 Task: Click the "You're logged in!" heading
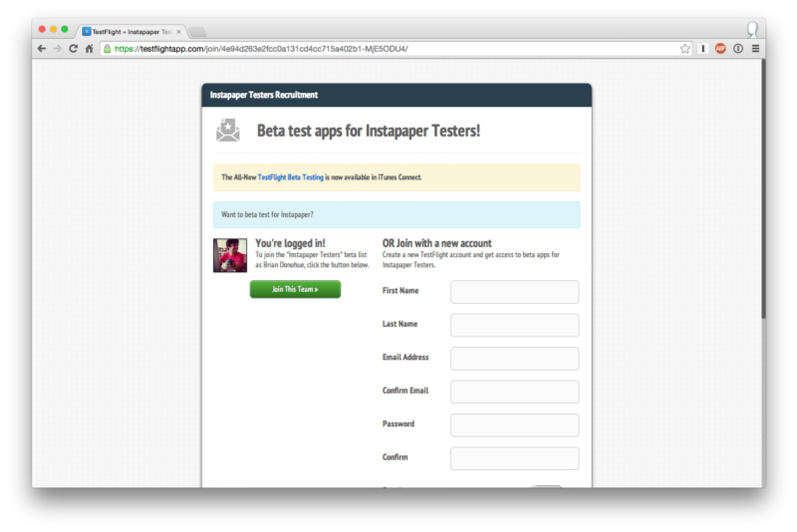[x=290, y=243]
